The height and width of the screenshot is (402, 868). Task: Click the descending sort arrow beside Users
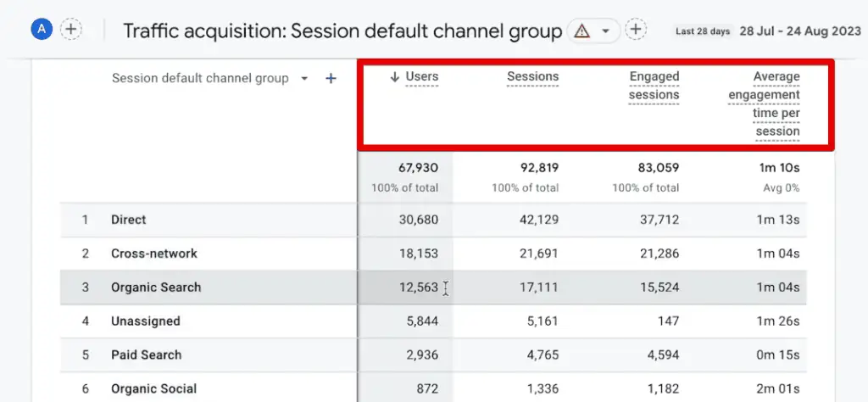pyautogui.click(x=395, y=77)
